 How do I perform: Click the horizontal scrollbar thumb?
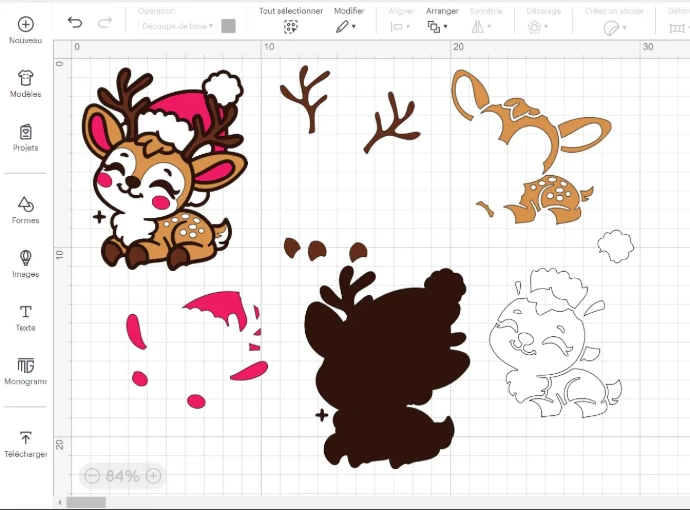[x=86, y=502]
